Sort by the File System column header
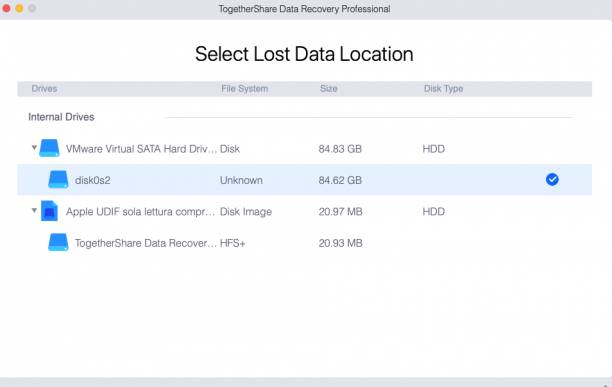The image size is (612, 387). tap(245, 89)
